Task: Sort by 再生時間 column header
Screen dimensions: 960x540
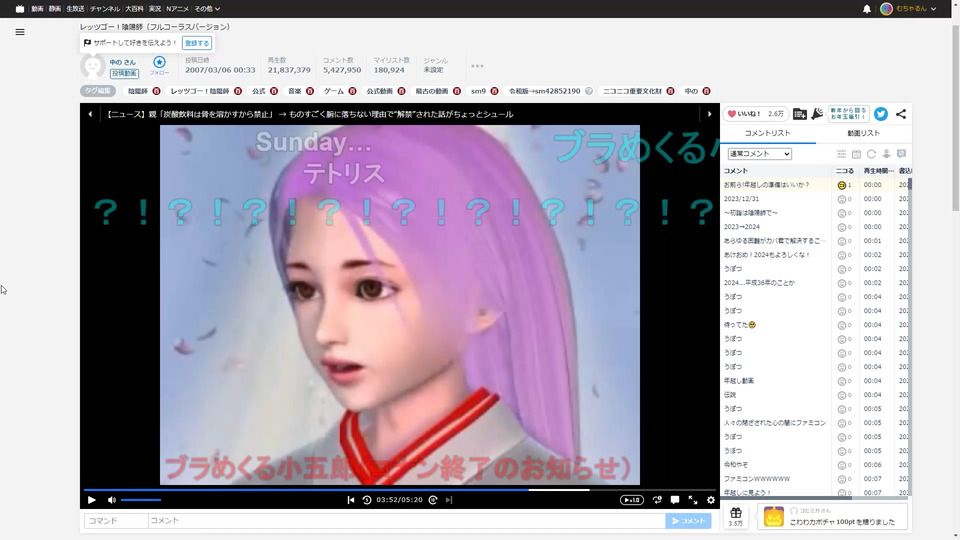Action: coord(878,171)
